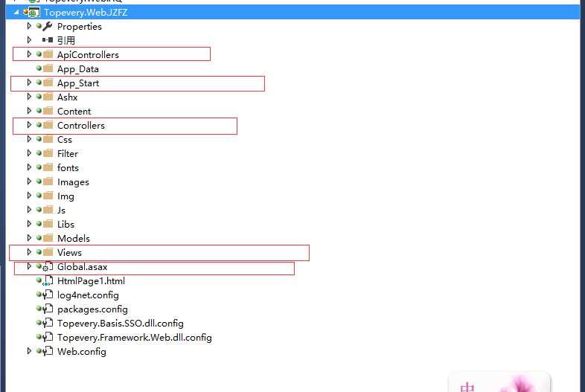Image resolution: width=585 pixels, height=392 pixels.
Task: Click the 引用 references icon
Action: [x=48, y=40]
